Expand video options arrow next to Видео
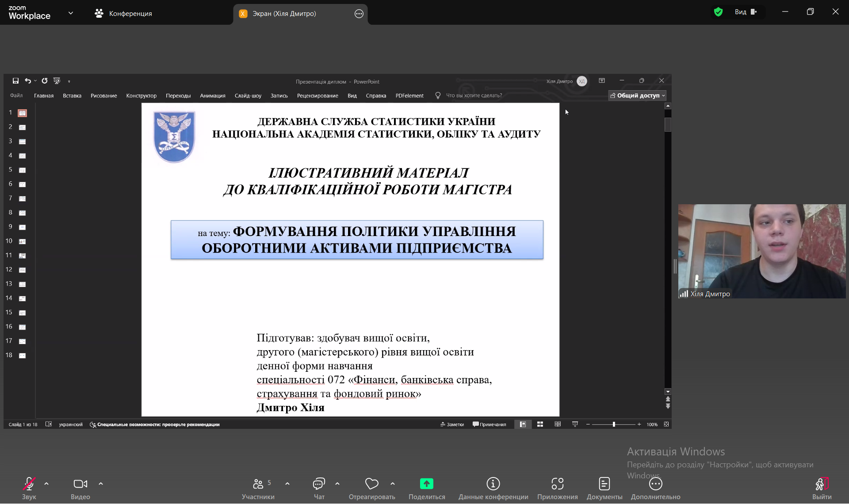This screenshot has width=849, height=504. (101, 484)
